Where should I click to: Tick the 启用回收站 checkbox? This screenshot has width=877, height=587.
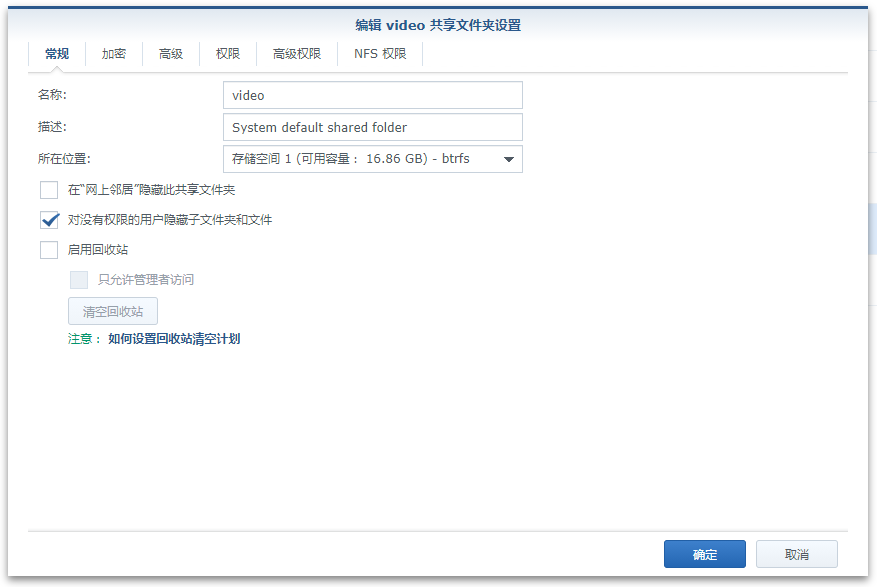[x=49, y=250]
